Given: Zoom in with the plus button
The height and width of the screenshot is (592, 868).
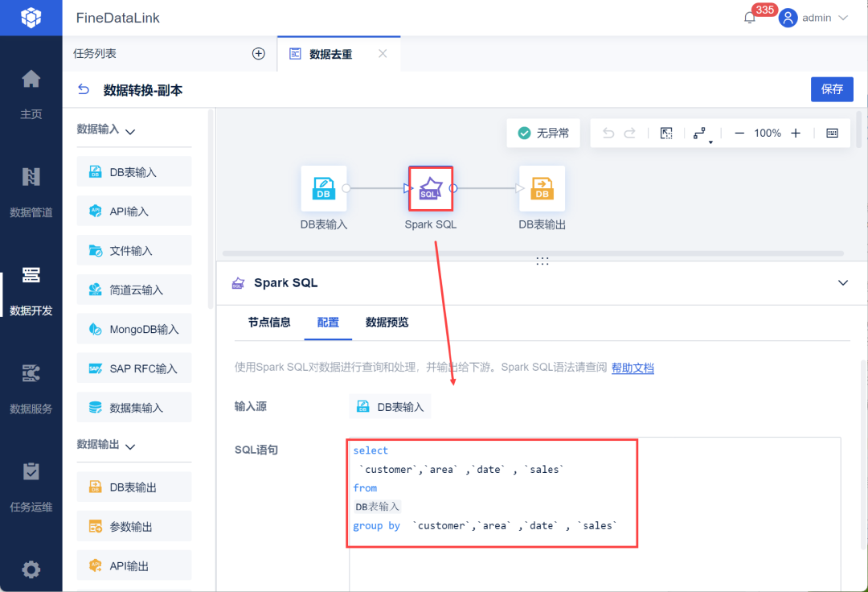Looking at the screenshot, I should coord(796,133).
